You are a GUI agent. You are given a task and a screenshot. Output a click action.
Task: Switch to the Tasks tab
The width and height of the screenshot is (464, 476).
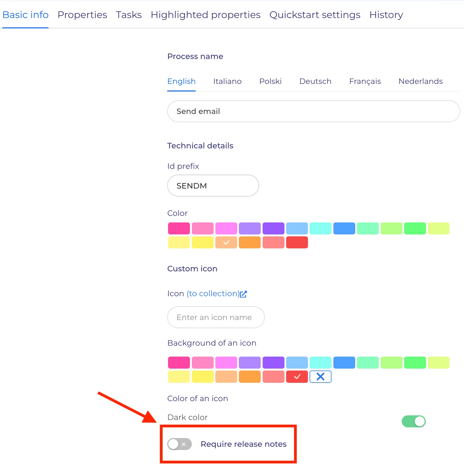(129, 15)
